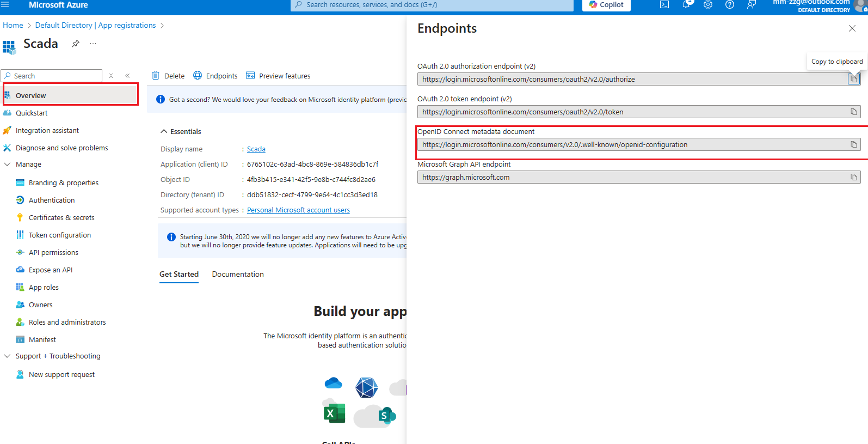Copy the OAuth 2.0 authorization endpoint URL
868x444 pixels.
point(853,80)
